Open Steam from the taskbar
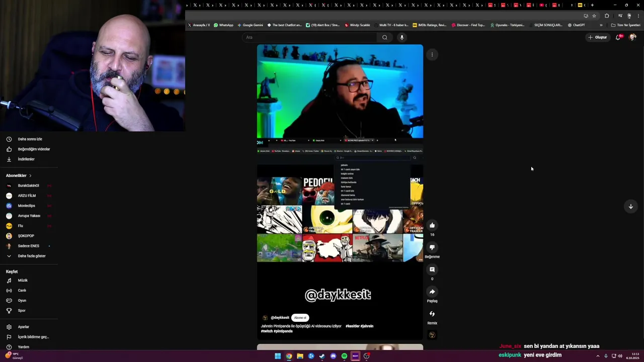 (322, 356)
